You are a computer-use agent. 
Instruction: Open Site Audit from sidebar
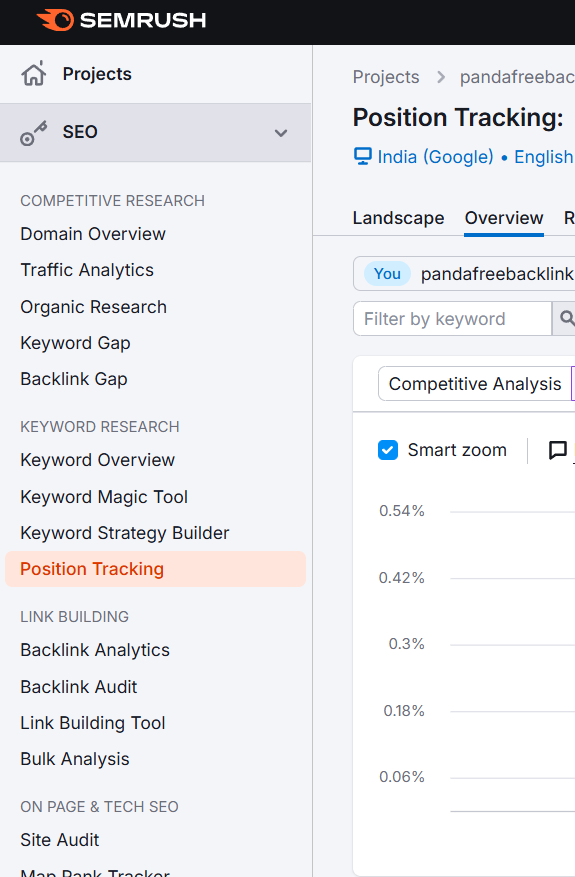tap(60, 840)
